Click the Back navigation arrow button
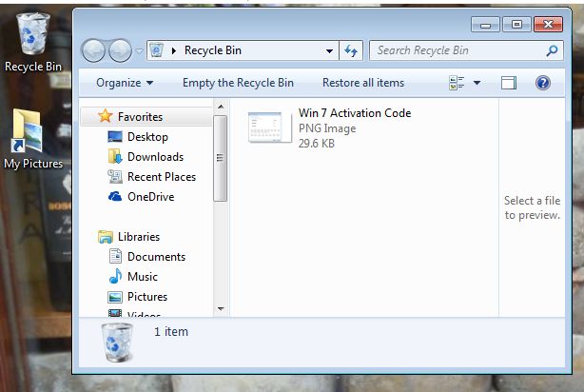This screenshot has width=584, height=392. point(93,50)
